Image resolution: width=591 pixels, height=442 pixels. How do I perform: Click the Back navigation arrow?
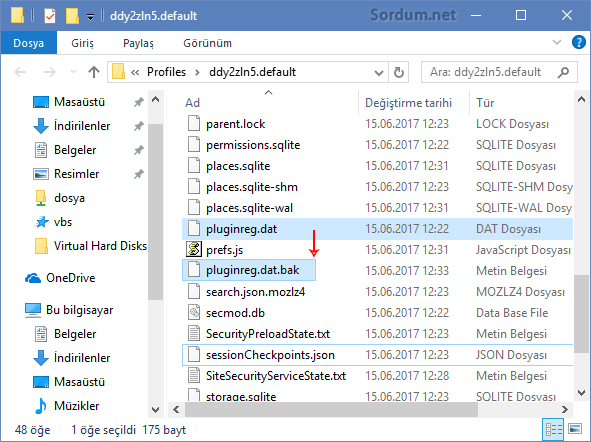tap(20, 72)
